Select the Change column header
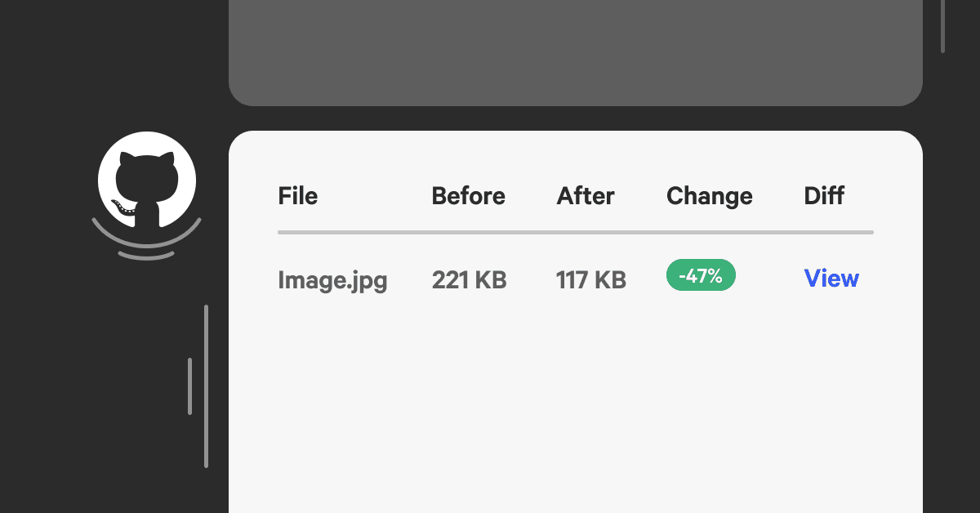Screen dimensions: 980x513 pyautogui.click(x=709, y=196)
